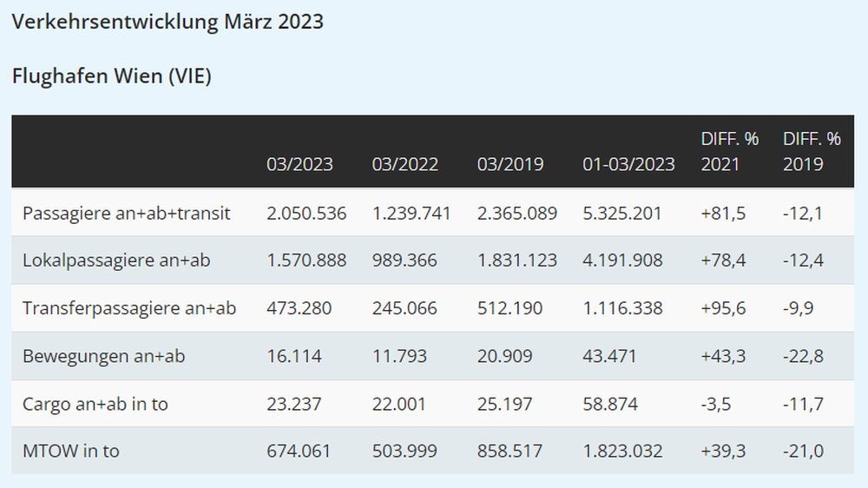Select row label 'MTOW in to'

pyautogui.click(x=71, y=451)
